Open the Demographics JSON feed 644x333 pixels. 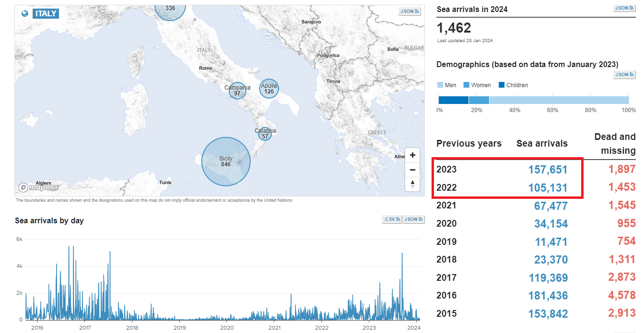pos(624,74)
